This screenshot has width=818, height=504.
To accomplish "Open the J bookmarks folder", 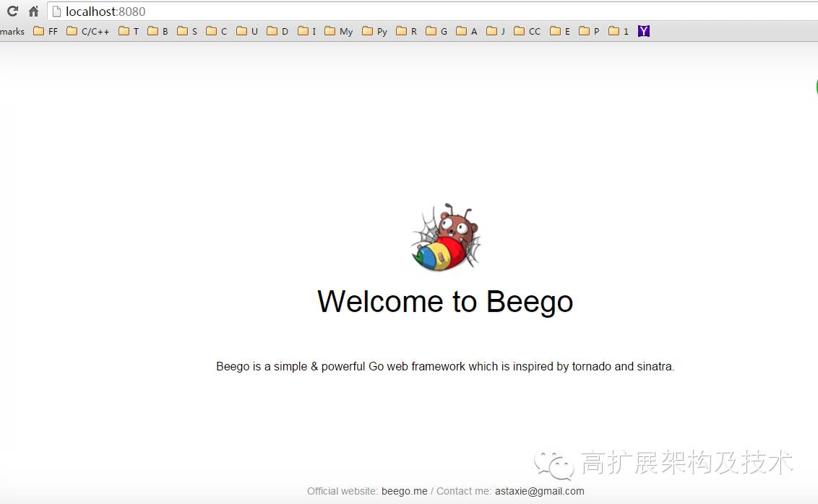I will pos(496,31).
